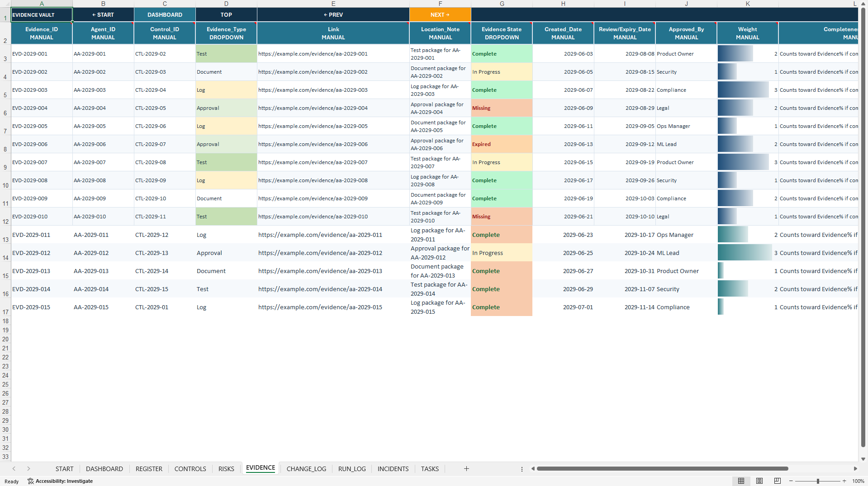The height and width of the screenshot is (486, 868).
Task: Open the RUN_LOG sheet tab
Action: coord(352,469)
